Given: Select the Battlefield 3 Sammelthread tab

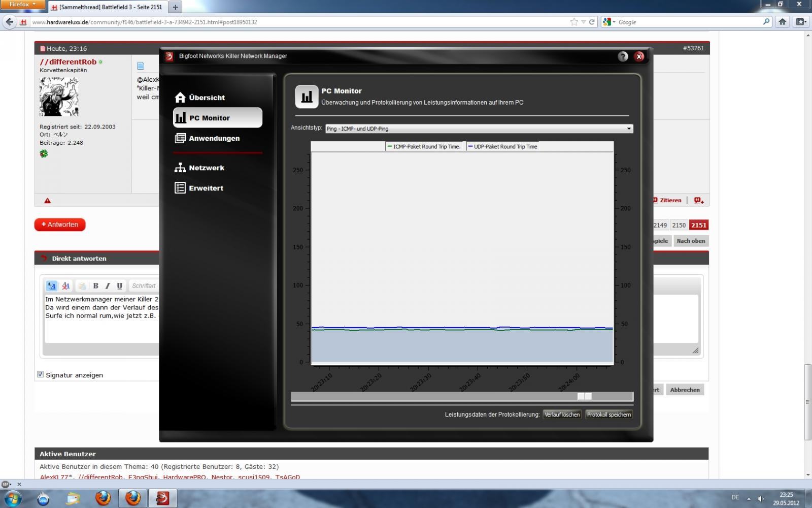Looking at the screenshot, I should coord(108,7).
